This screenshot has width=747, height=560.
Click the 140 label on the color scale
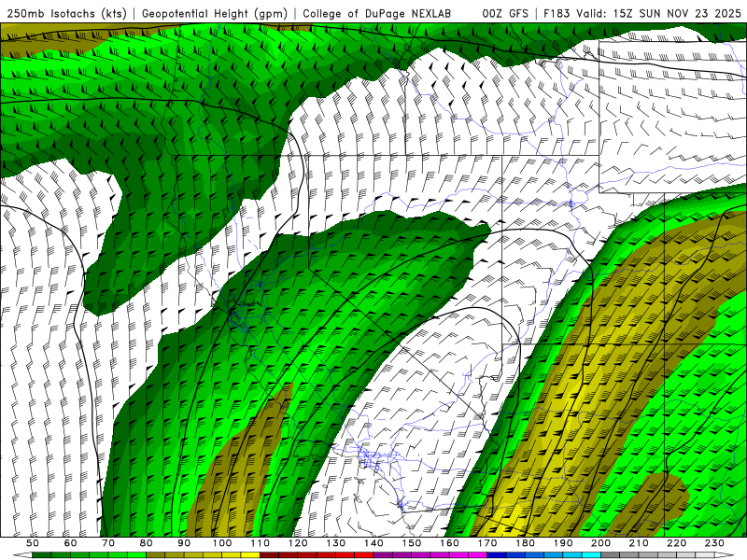click(373, 543)
